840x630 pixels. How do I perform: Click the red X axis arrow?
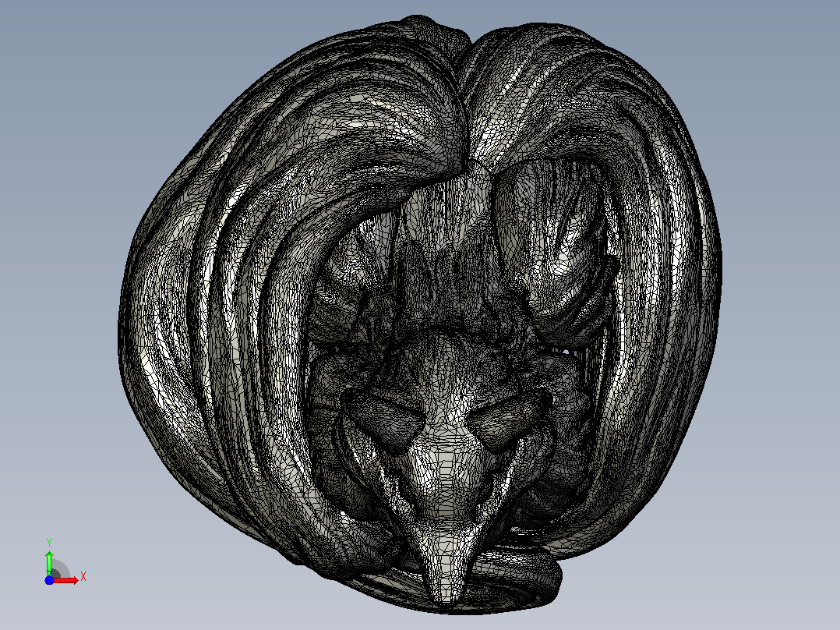pos(66,580)
